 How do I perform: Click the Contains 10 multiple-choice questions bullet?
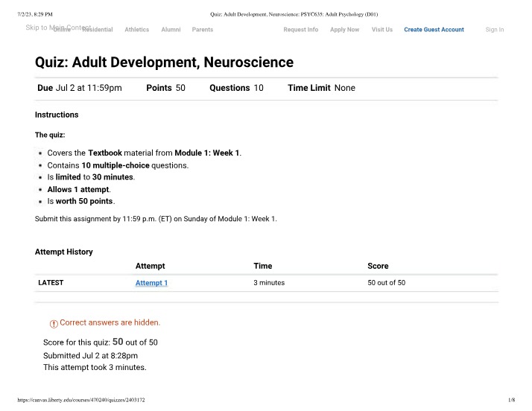[118, 165]
